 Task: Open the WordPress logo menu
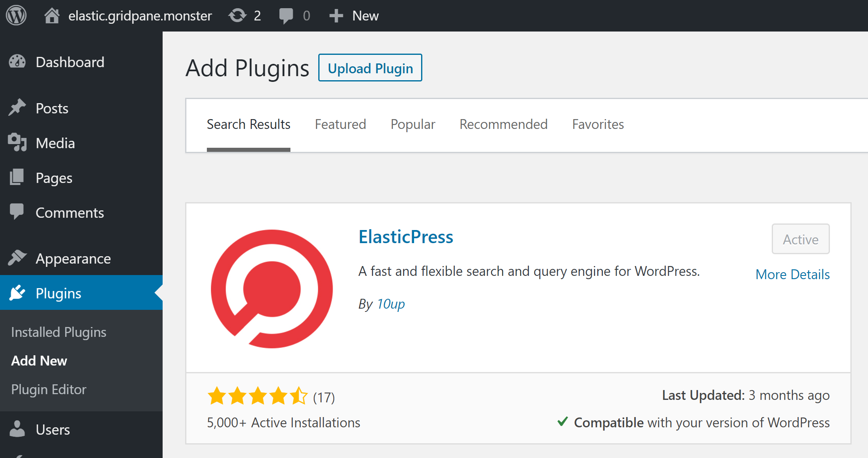[16, 16]
